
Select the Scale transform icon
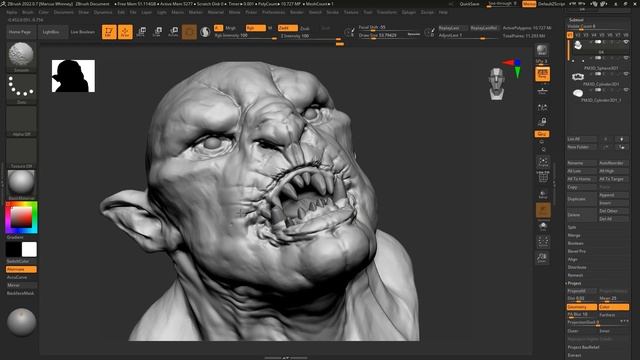[157, 32]
